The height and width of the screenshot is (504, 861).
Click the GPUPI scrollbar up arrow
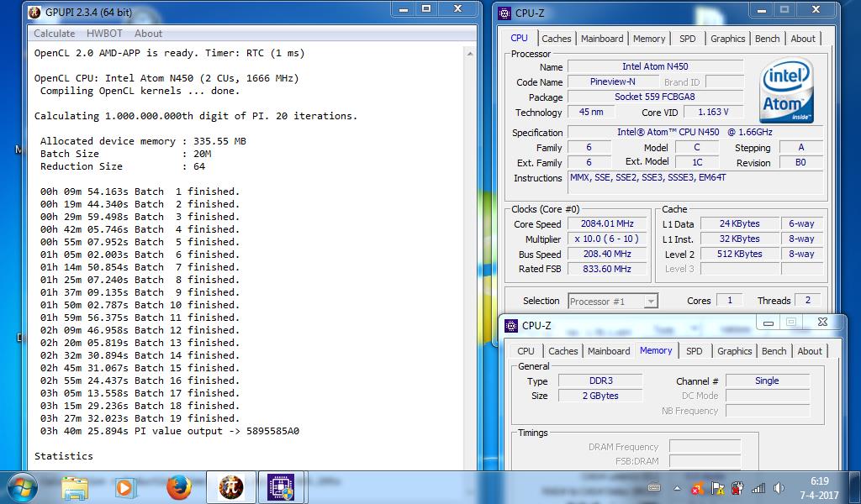coord(469,54)
